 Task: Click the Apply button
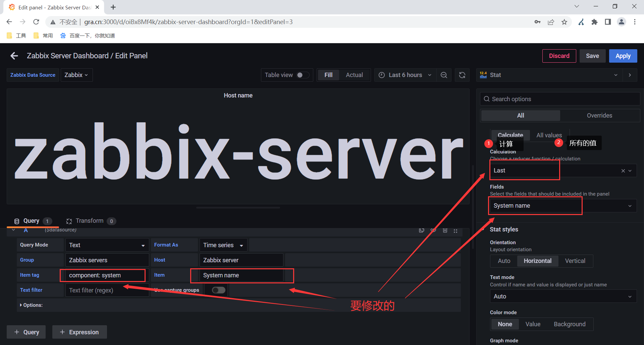623,56
